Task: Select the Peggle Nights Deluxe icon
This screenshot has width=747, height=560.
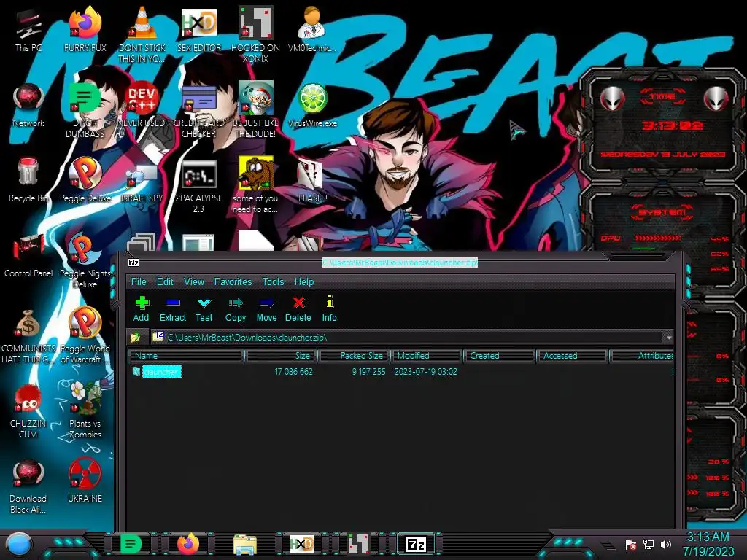Action: click(x=85, y=261)
